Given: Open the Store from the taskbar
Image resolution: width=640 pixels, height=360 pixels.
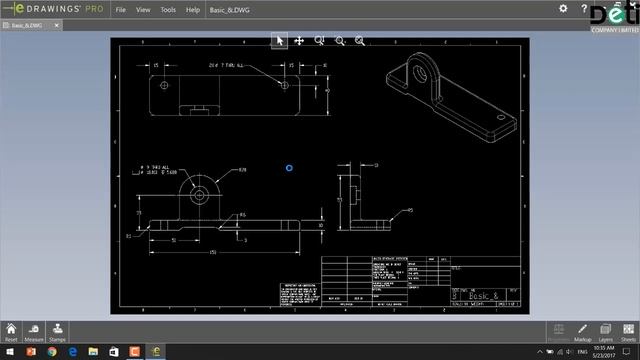Looking at the screenshot, I should pos(114,352).
